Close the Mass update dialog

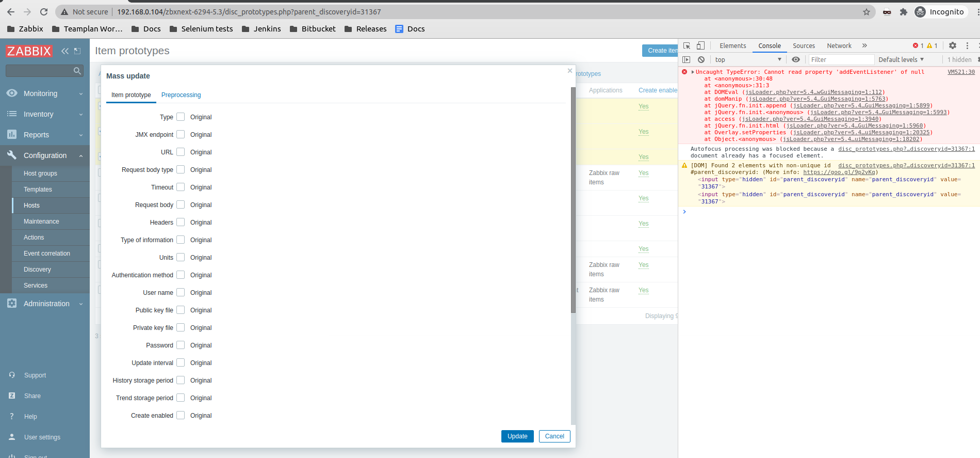pos(570,71)
